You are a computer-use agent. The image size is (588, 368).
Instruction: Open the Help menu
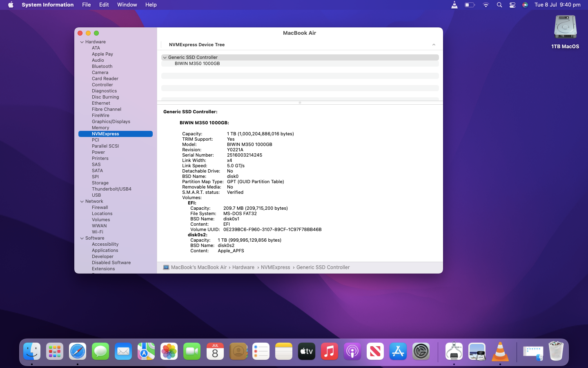pos(151,5)
